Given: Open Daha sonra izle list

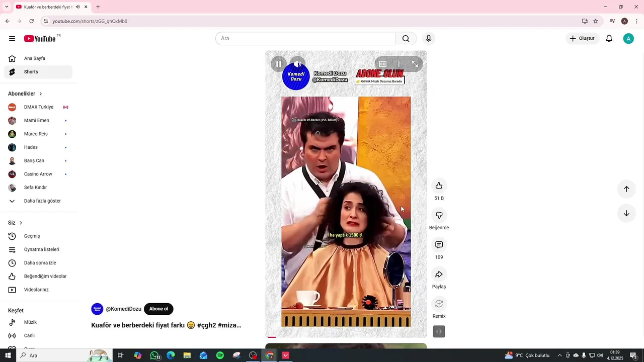Looking at the screenshot, I should (x=38, y=263).
